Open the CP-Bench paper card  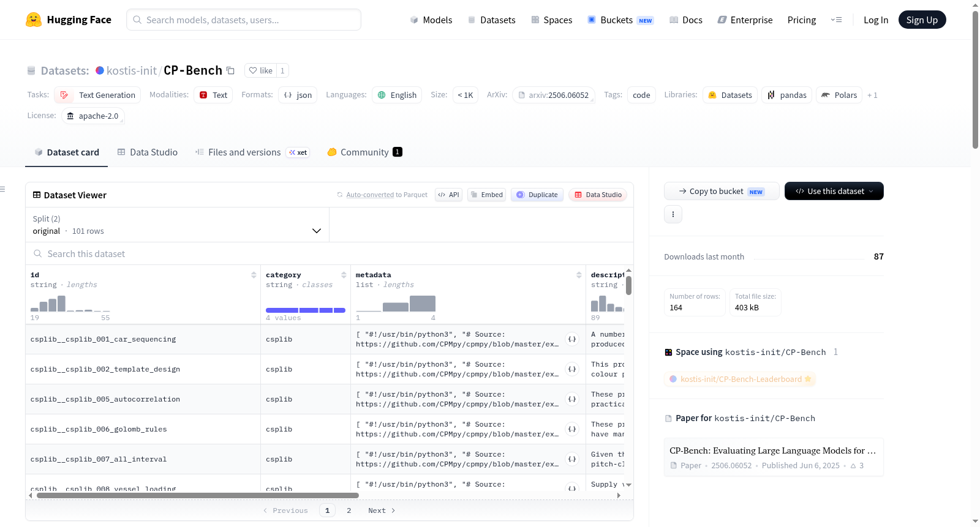774,457
